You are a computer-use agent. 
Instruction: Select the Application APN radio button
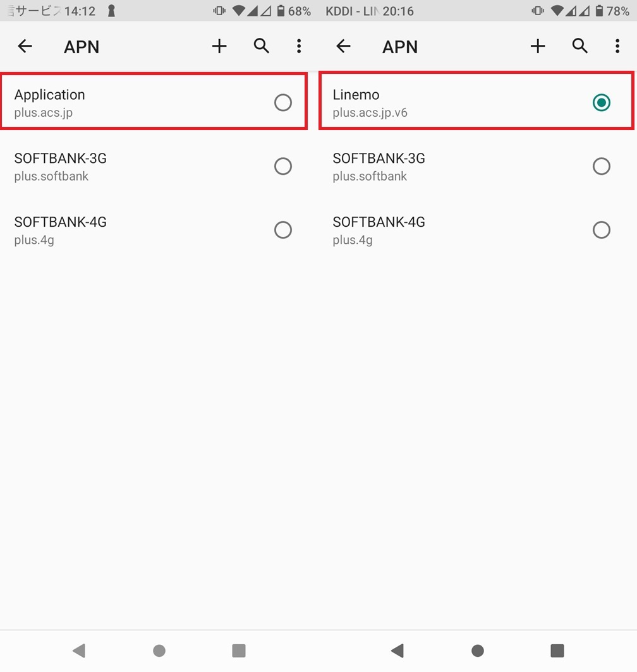pyautogui.click(x=283, y=102)
